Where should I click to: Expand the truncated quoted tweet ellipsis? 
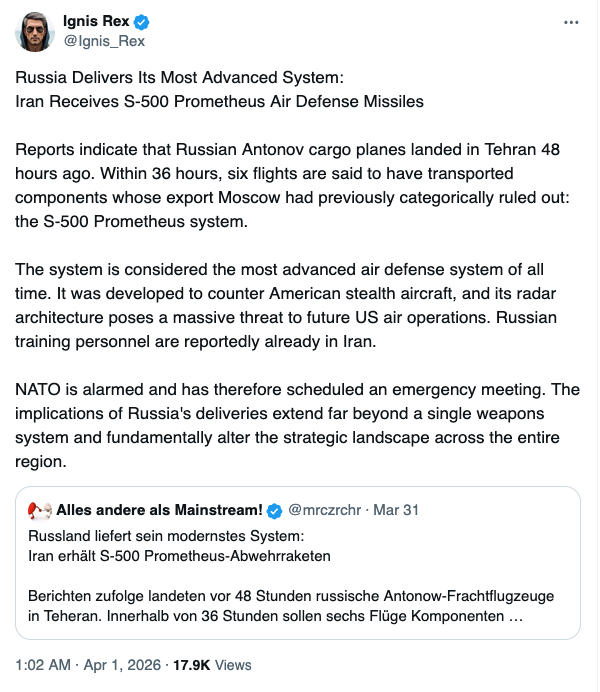tap(516, 616)
